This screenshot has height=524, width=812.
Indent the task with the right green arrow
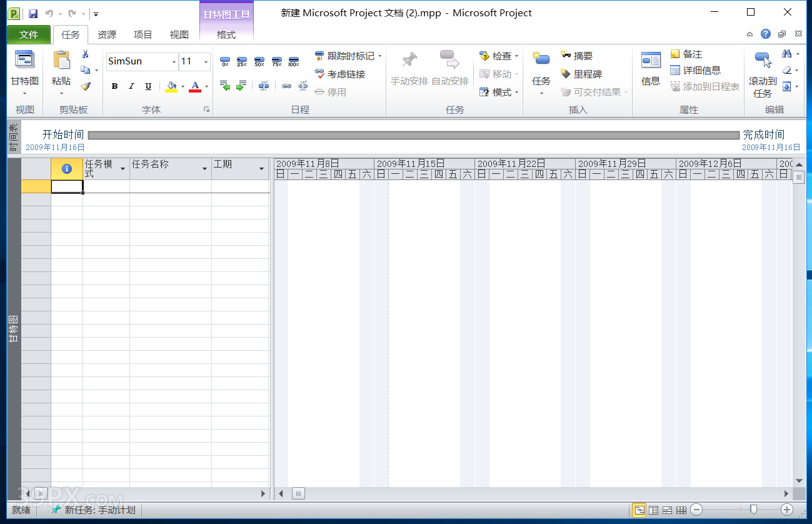[241, 86]
